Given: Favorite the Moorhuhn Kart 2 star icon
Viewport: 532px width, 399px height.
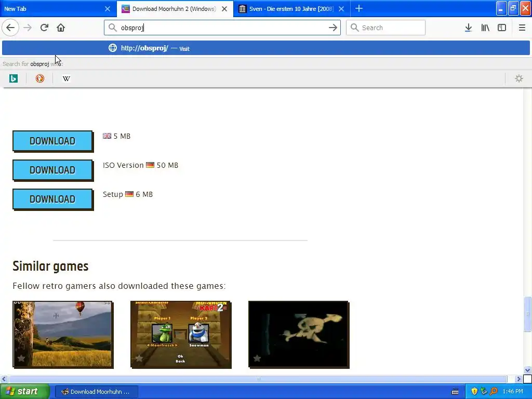Looking at the screenshot, I should click(139, 358).
